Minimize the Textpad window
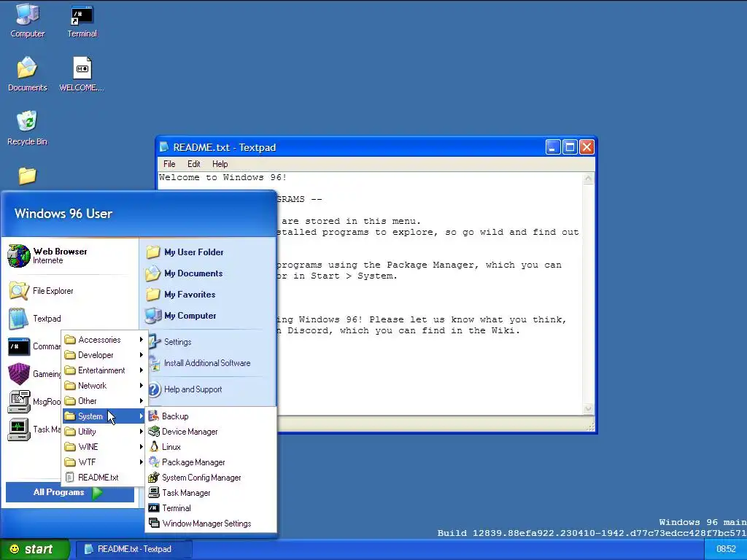 (553, 147)
